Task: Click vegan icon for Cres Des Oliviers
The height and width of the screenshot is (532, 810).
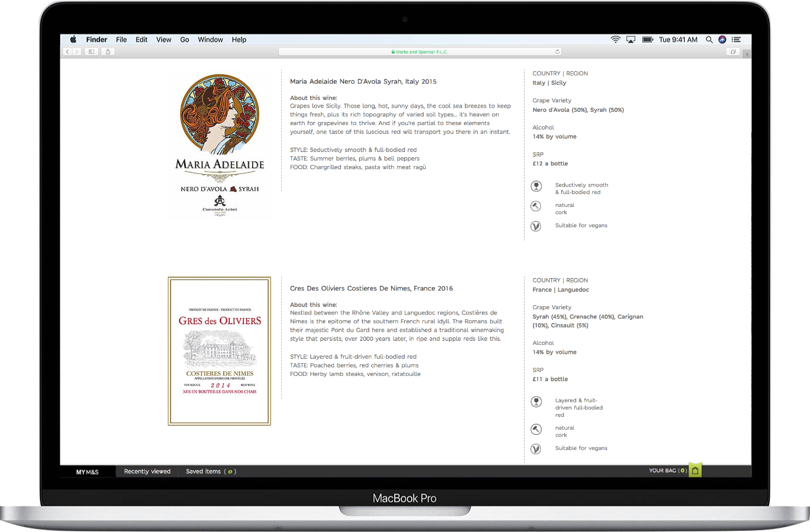Action: (536, 449)
